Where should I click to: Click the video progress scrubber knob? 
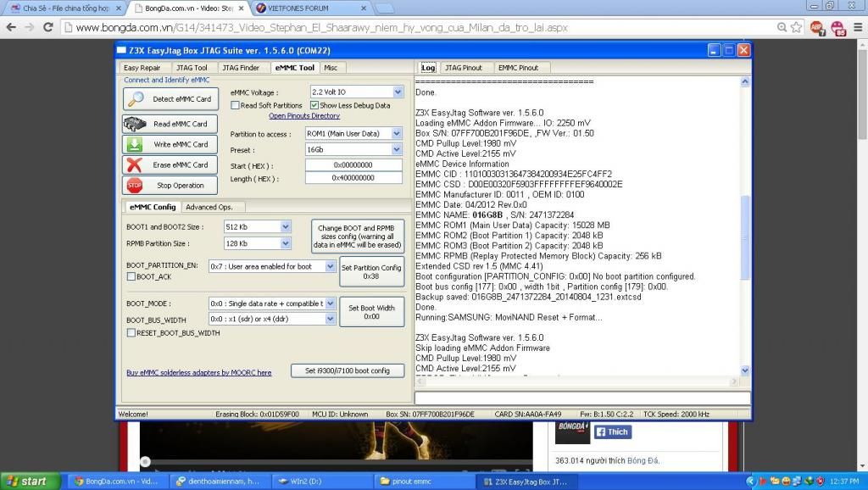click(x=145, y=462)
